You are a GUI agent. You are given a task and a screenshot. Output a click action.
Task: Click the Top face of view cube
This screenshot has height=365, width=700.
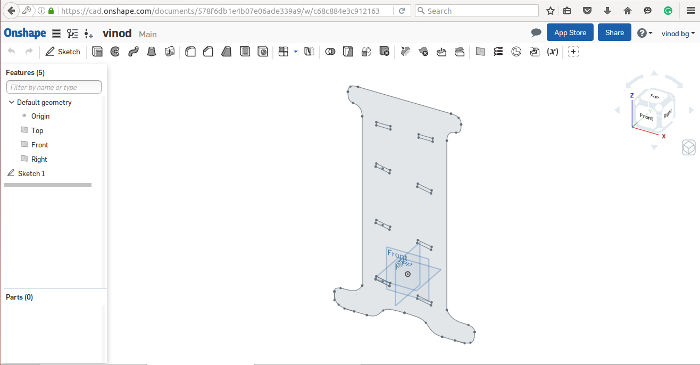coord(654,96)
